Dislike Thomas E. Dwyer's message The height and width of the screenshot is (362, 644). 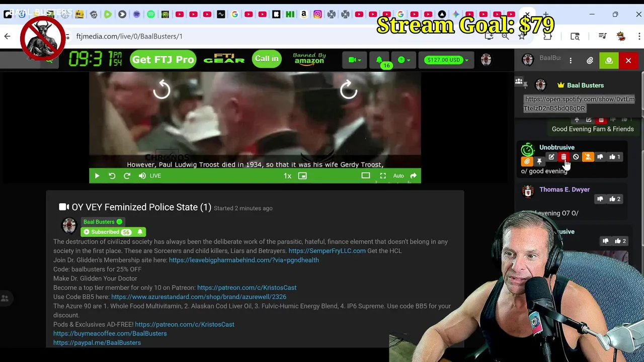point(600,199)
